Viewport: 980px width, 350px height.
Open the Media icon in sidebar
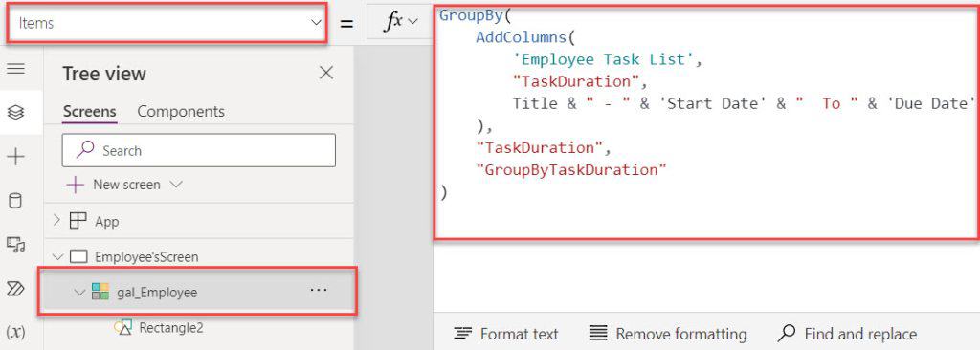pos(15,245)
